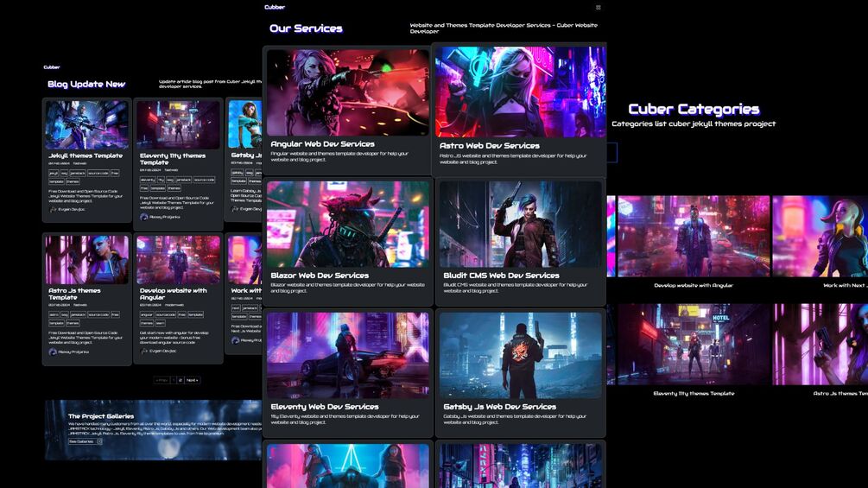Click the Astro Js themes Template blog title
The height and width of the screenshot is (488, 868).
74,294
